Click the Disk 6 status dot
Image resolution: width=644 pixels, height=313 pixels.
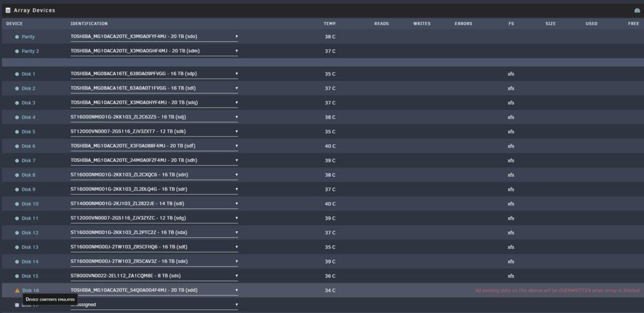pyautogui.click(x=17, y=146)
